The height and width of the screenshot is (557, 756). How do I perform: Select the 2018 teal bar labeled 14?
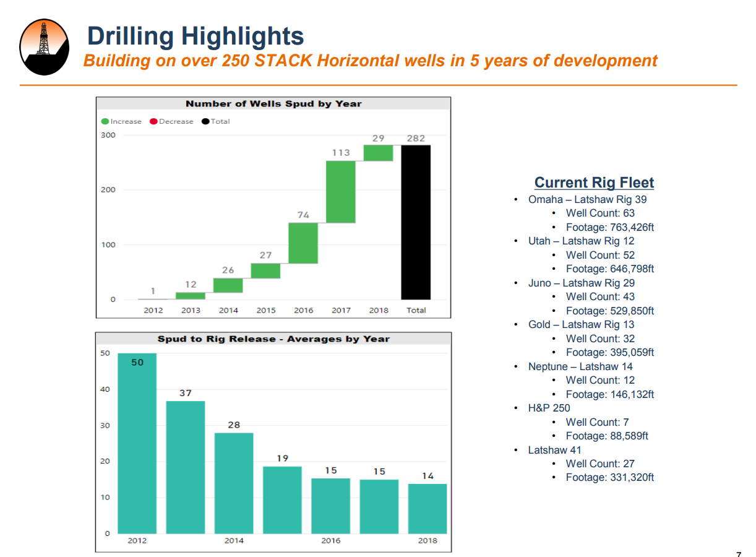(x=427, y=508)
